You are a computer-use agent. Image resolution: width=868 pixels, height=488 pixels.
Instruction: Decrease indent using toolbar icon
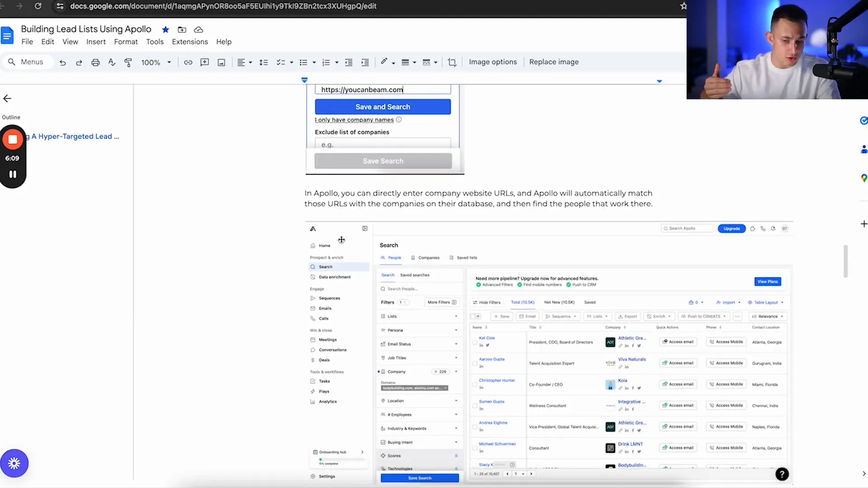[349, 62]
